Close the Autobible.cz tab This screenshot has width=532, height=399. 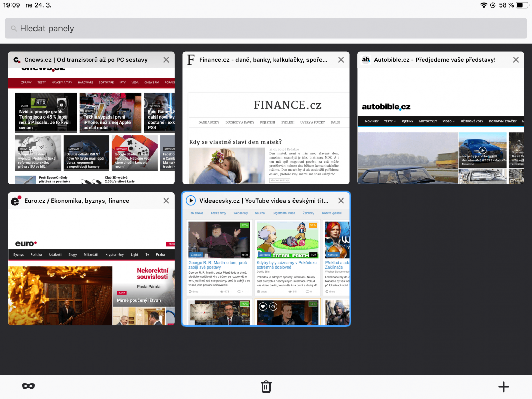tap(516, 60)
